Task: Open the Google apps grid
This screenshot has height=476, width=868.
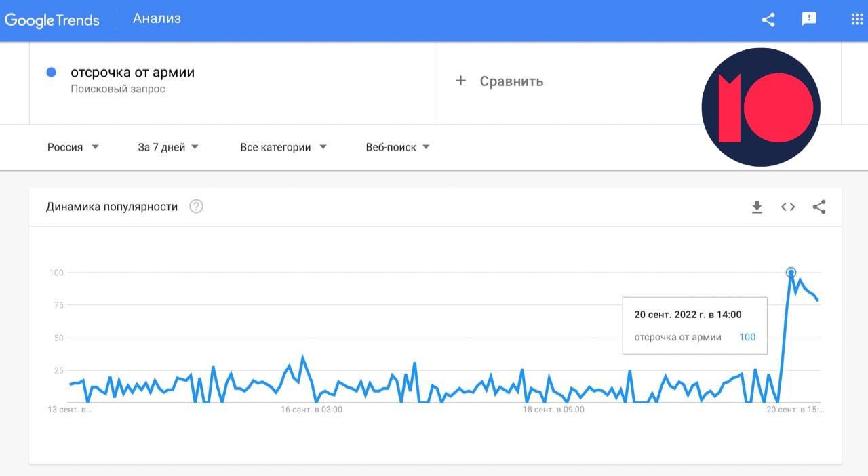Action: click(x=856, y=19)
